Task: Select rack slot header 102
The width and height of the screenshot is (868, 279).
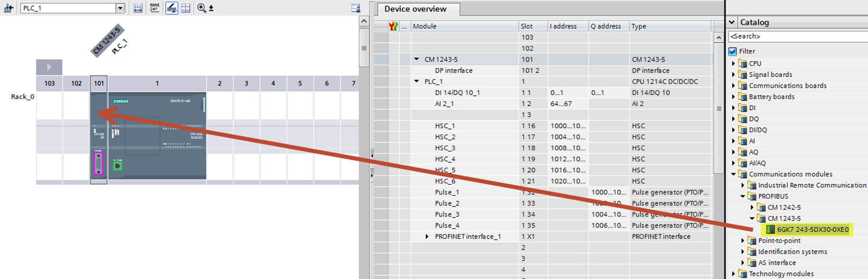Action: point(76,83)
